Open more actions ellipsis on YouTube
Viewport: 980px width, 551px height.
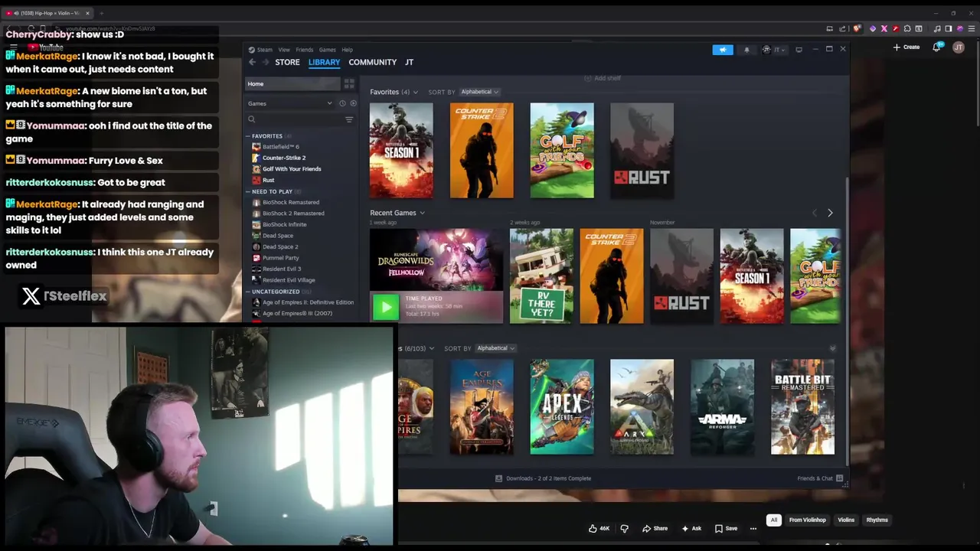[x=753, y=528]
